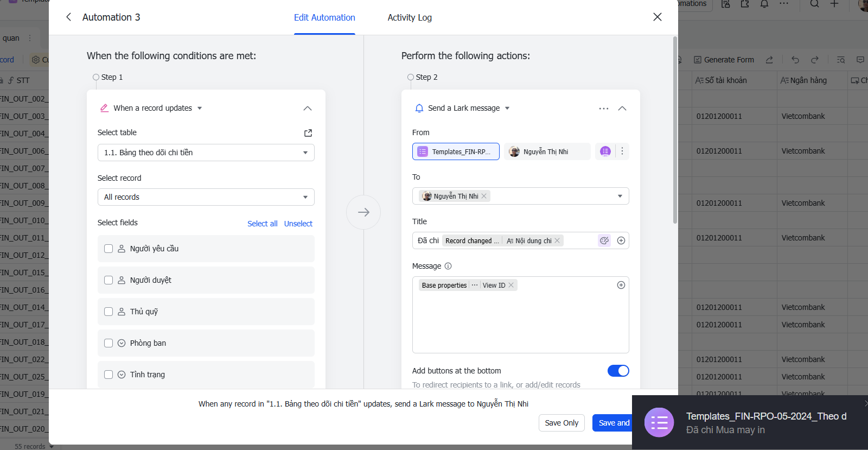Close the automation editor dialog

[x=657, y=17]
